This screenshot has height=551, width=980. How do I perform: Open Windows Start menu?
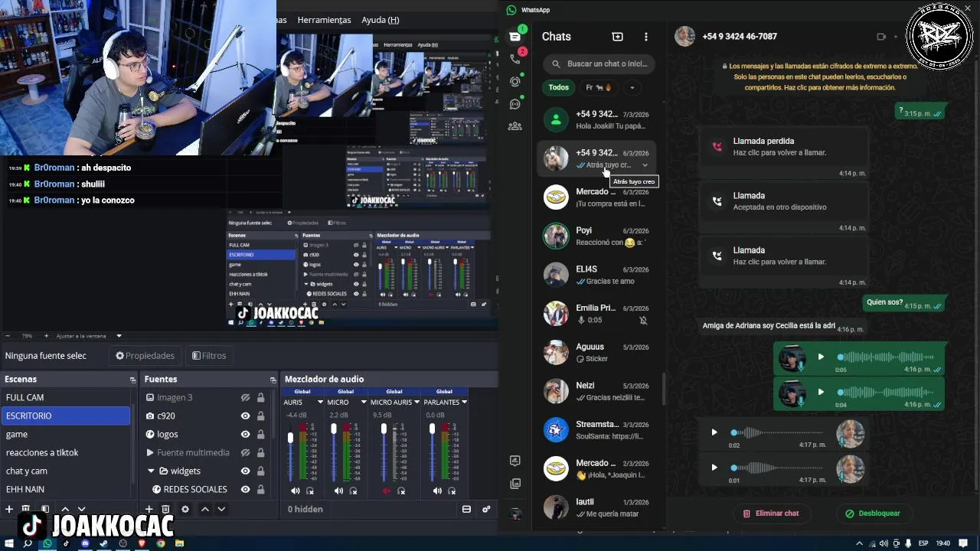pos(9,543)
